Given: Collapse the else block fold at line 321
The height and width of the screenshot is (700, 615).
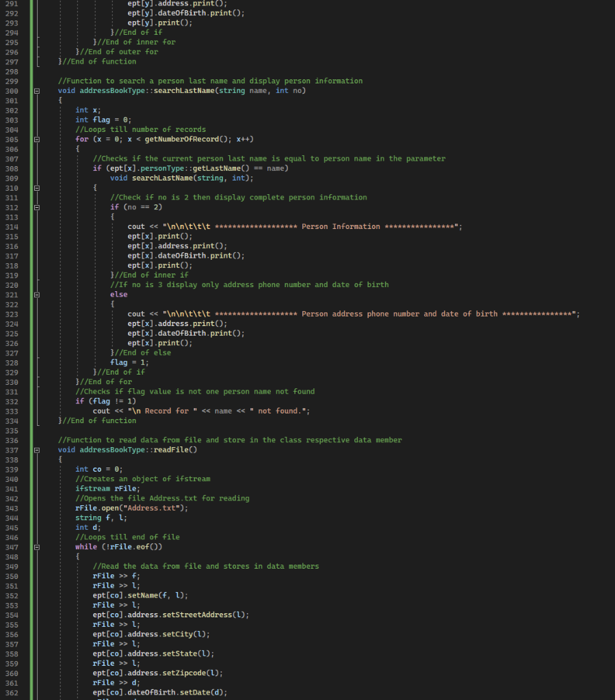Looking at the screenshot, I should pyautogui.click(x=37, y=295).
